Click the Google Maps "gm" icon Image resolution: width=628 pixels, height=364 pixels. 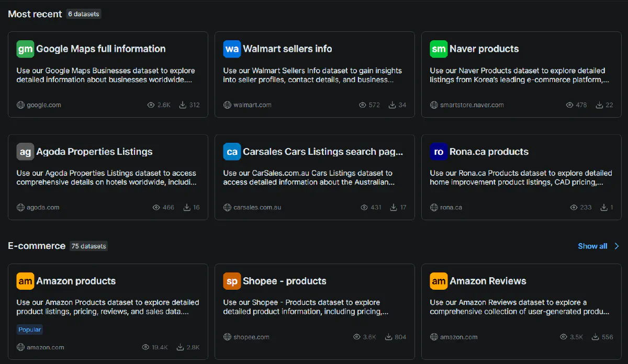(x=25, y=49)
